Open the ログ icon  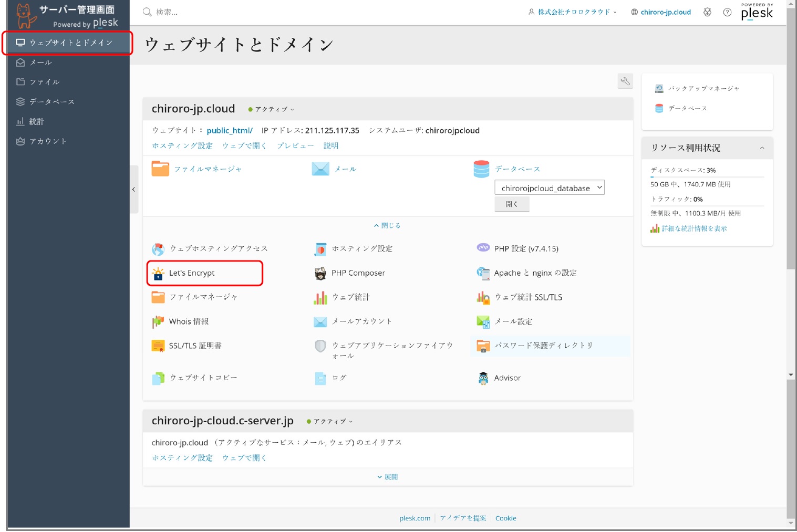[320, 378]
